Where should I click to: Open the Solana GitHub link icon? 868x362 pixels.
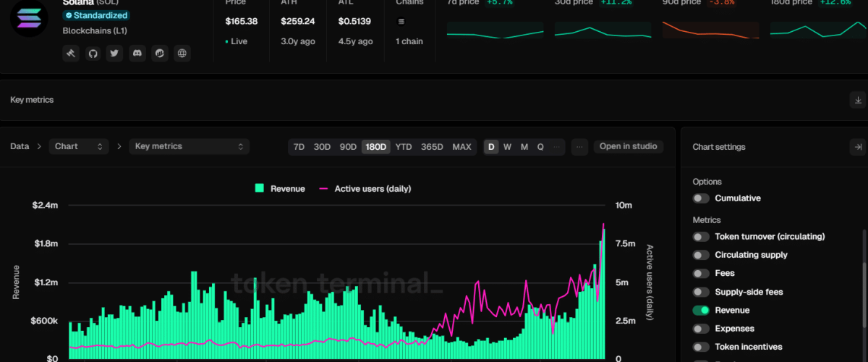tap(93, 53)
